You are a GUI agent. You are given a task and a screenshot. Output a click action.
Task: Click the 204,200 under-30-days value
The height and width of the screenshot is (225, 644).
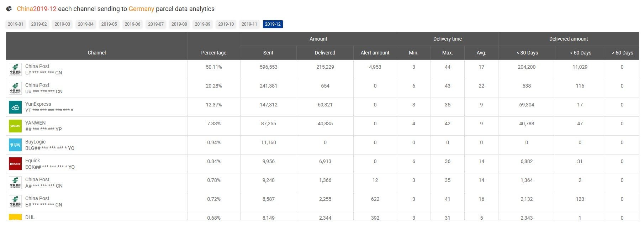(527, 67)
